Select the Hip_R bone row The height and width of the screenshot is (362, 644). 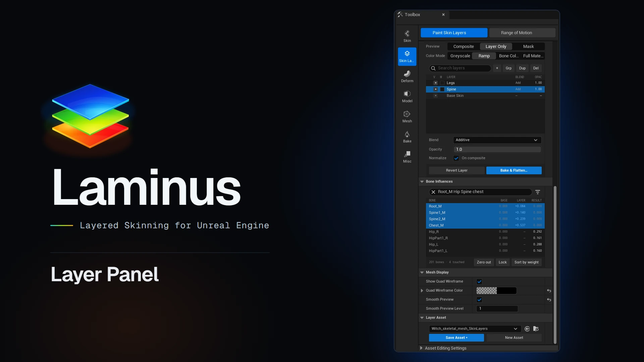485,232
